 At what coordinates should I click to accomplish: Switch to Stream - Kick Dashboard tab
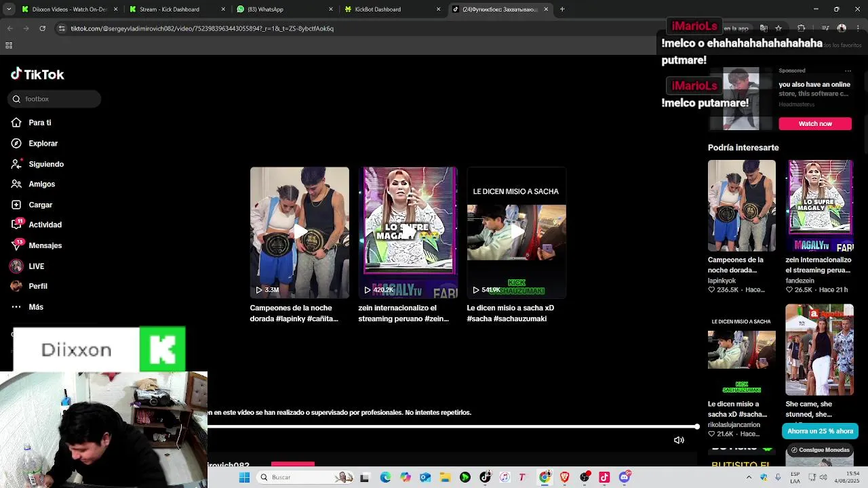coord(176,9)
